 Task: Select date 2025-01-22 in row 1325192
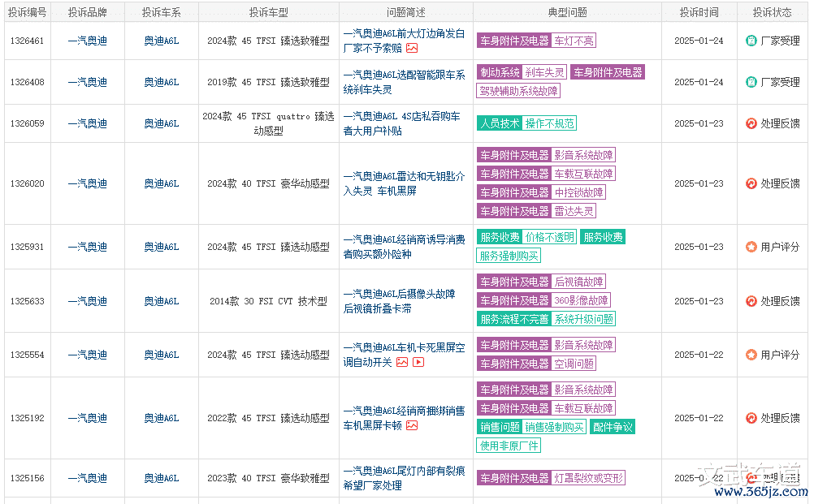(x=699, y=418)
